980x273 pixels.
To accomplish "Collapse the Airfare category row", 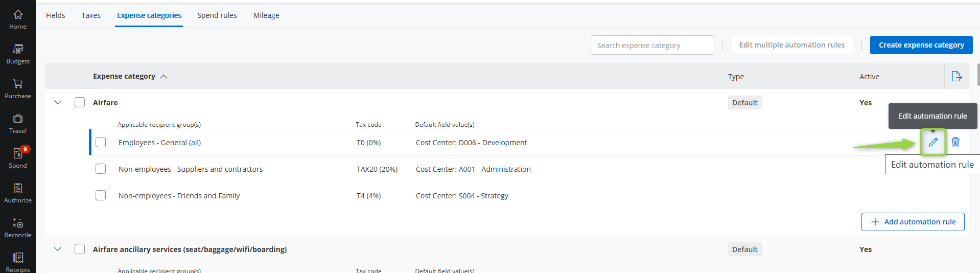I will [58, 102].
